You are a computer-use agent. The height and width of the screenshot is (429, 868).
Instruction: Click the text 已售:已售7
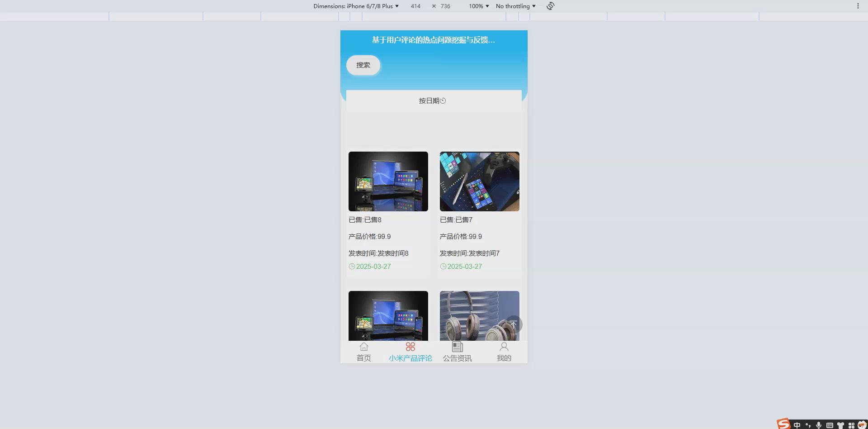coord(456,220)
